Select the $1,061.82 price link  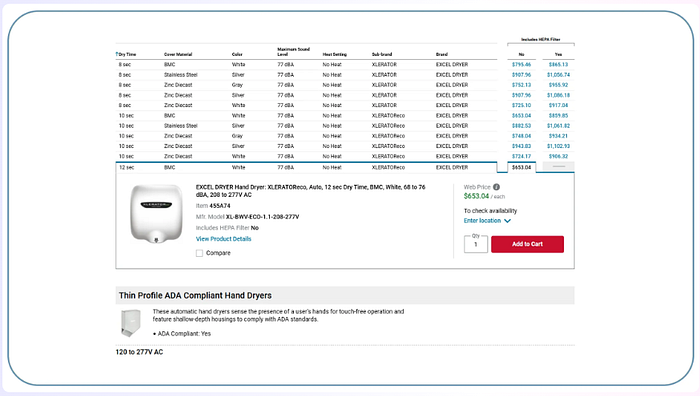(558, 126)
